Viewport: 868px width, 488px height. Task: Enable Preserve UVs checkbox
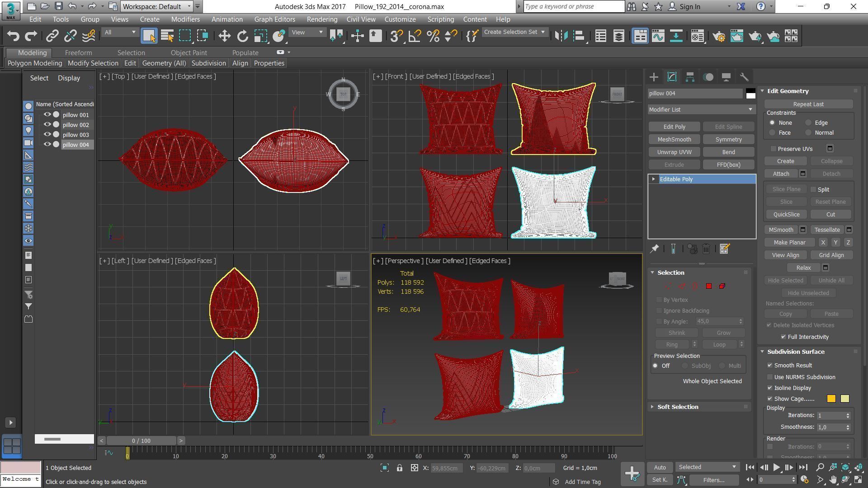[774, 149]
